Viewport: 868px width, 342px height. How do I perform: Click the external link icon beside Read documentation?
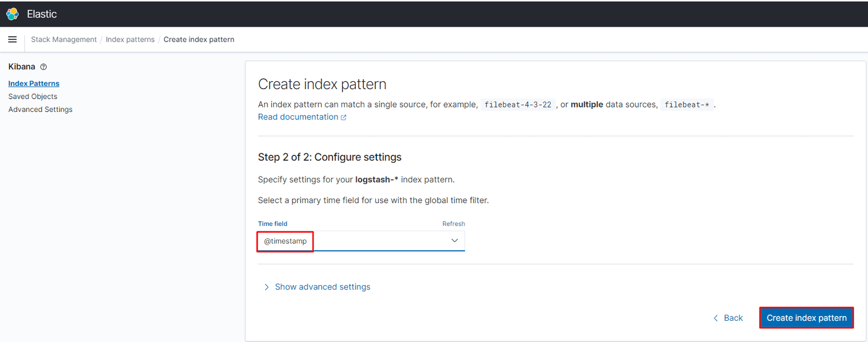pyautogui.click(x=343, y=117)
